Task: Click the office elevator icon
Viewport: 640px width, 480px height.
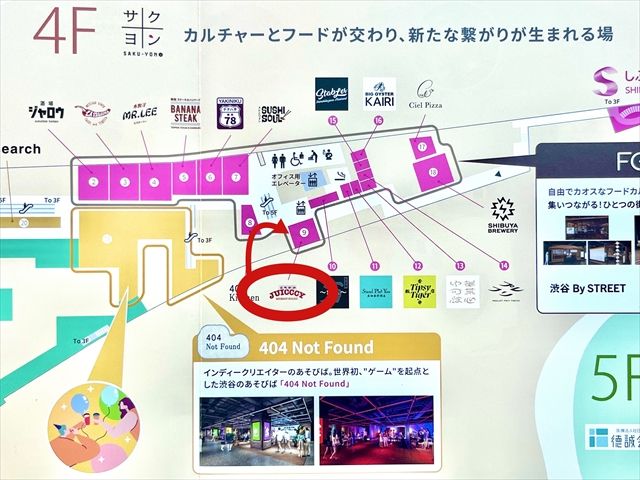Action: 313,180
